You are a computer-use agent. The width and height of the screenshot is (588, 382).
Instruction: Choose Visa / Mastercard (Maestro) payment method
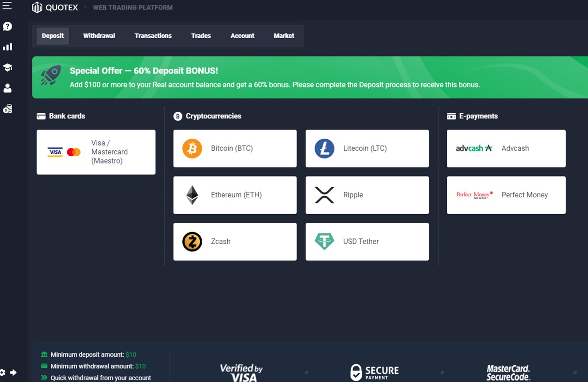[x=96, y=152]
